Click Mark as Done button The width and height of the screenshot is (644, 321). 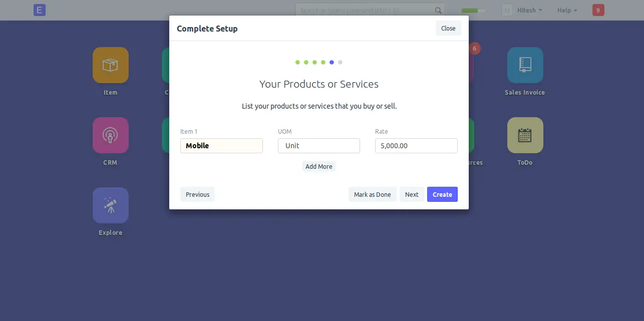(373, 194)
